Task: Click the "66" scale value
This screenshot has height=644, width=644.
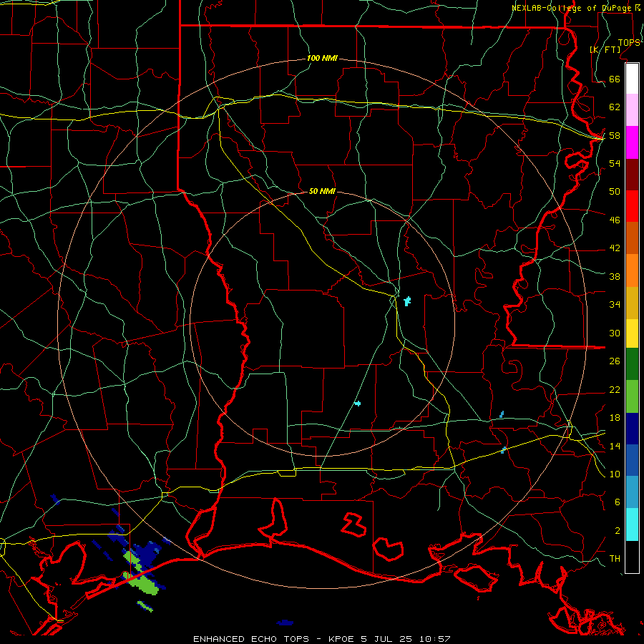Action: (x=615, y=79)
